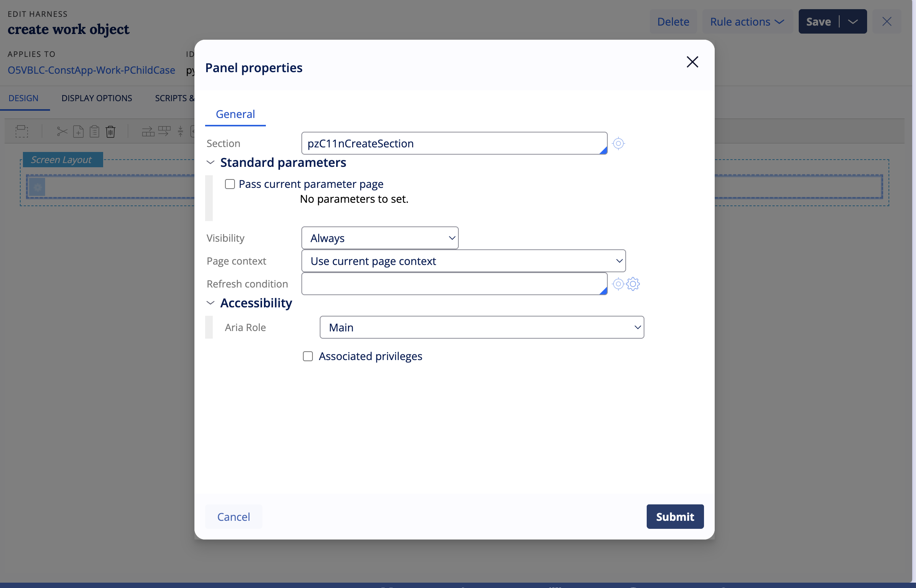
Task: Open the Aria Role dropdown set to Main
Action: pos(482,328)
